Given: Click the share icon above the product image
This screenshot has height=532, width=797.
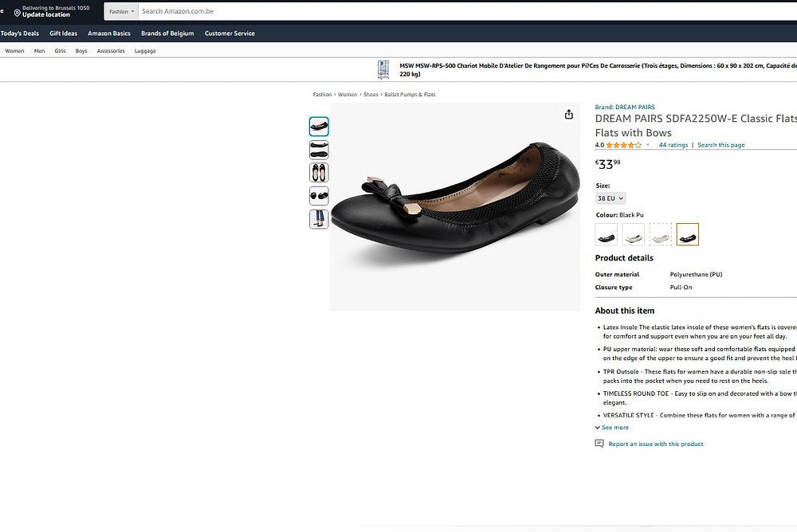Looking at the screenshot, I should click(x=568, y=114).
